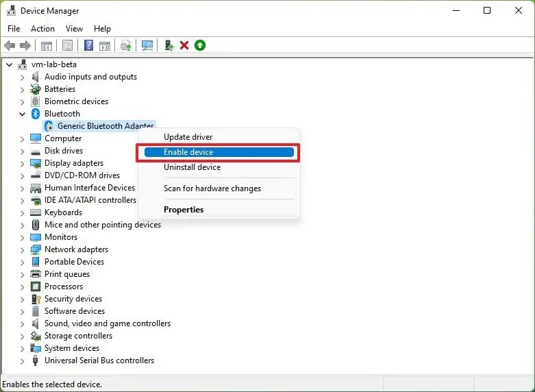535x392 pixels.
Task: Click the Display adapters category icon
Action: pos(36,163)
